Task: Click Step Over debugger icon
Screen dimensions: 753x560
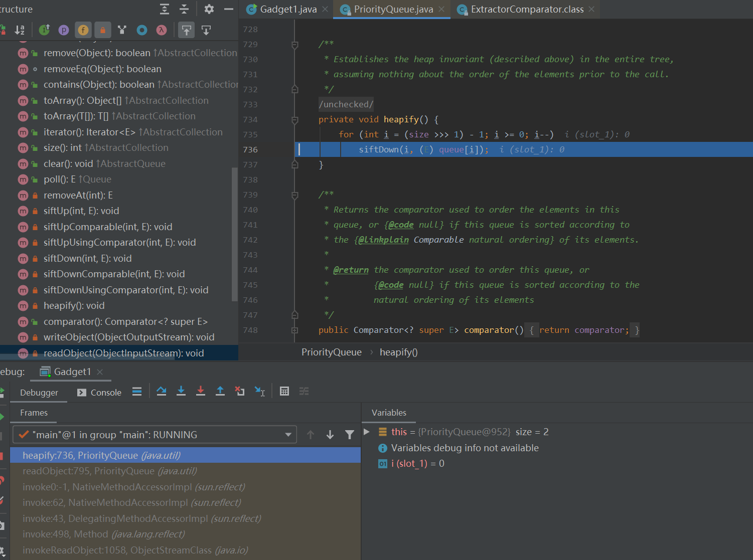Action: tap(162, 392)
